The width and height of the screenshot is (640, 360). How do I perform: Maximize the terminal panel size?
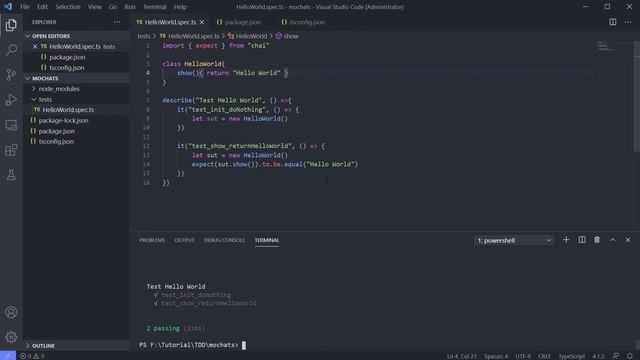613,240
